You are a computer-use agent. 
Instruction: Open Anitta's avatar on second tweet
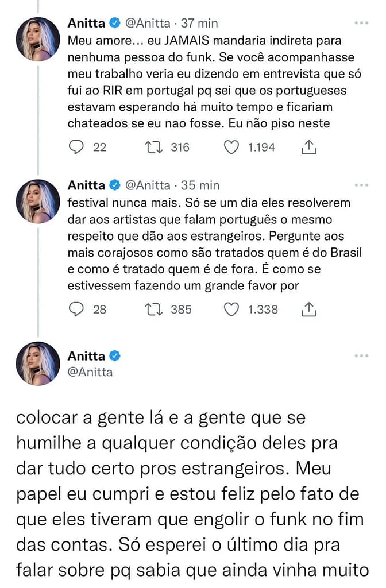pyautogui.click(x=38, y=200)
